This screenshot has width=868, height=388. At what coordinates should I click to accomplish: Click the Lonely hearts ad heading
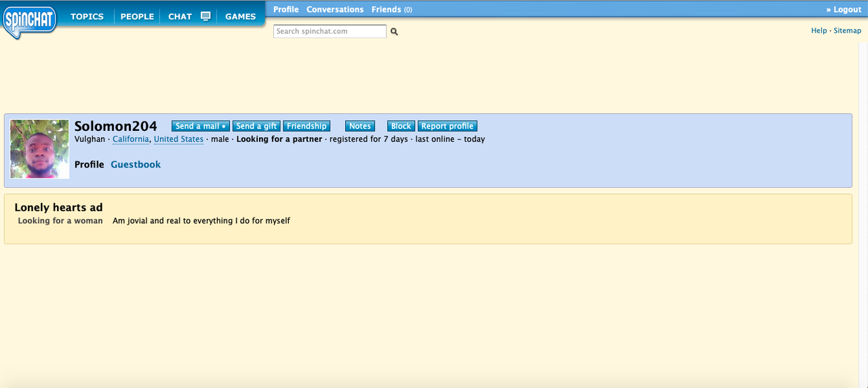click(x=58, y=208)
